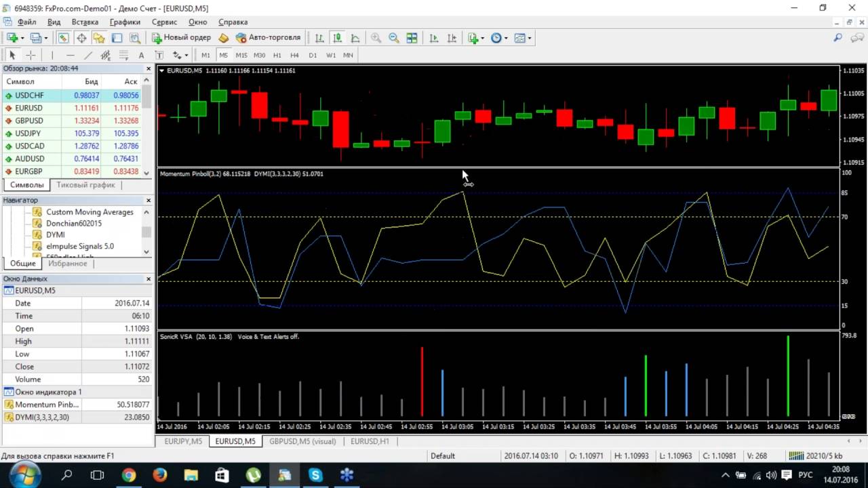Zoom out of the chart
This screenshot has height=488, width=868.
coord(393,38)
